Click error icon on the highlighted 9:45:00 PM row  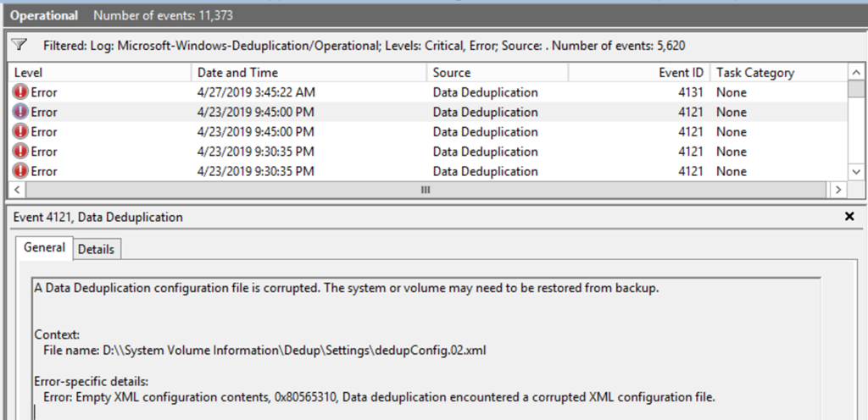click(x=21, y=112)
